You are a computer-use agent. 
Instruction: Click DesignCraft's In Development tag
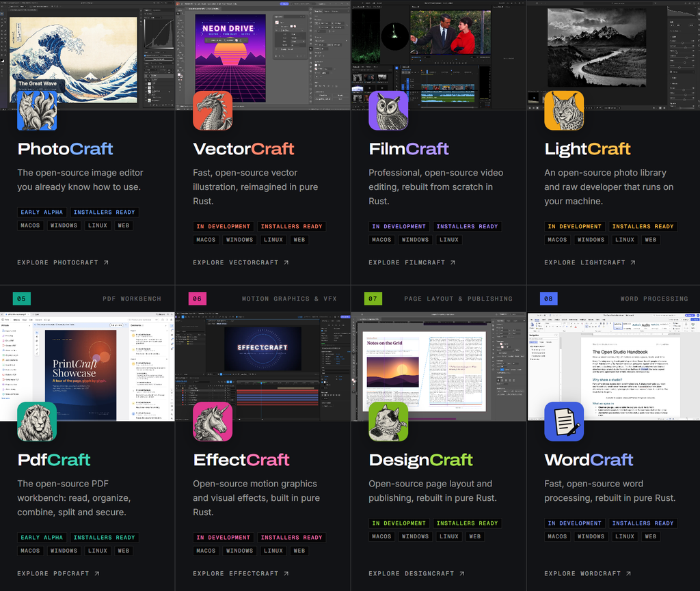tap(399, 523)
